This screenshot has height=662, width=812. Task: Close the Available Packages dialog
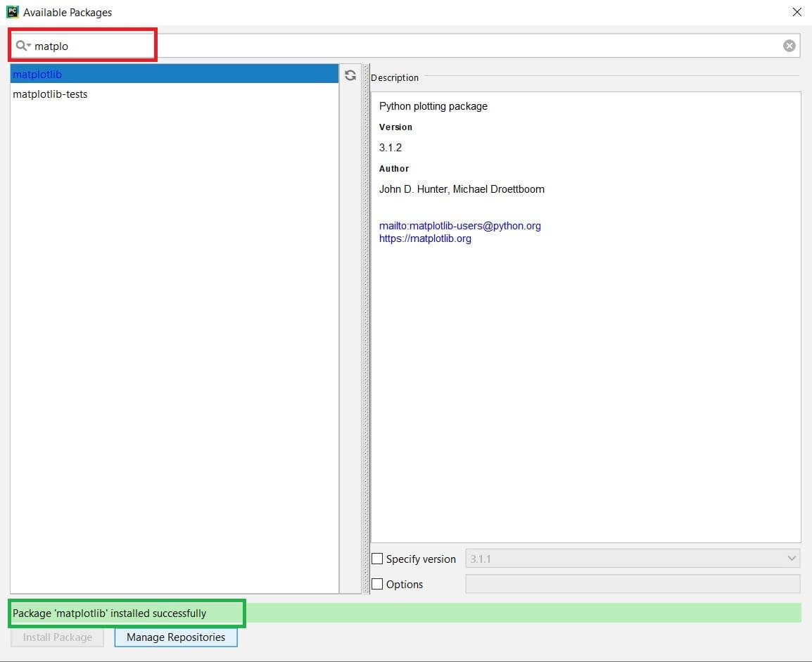797,12
